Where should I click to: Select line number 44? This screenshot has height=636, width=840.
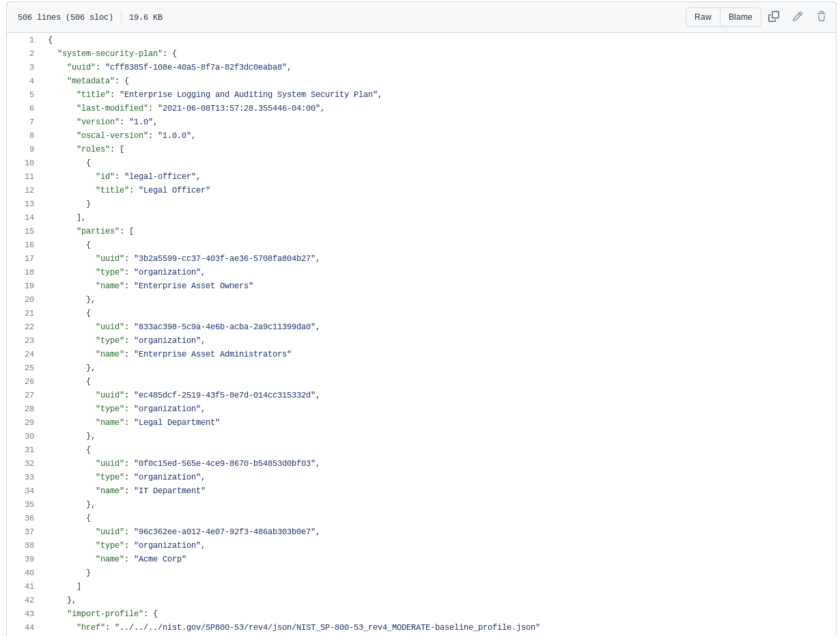29,627
